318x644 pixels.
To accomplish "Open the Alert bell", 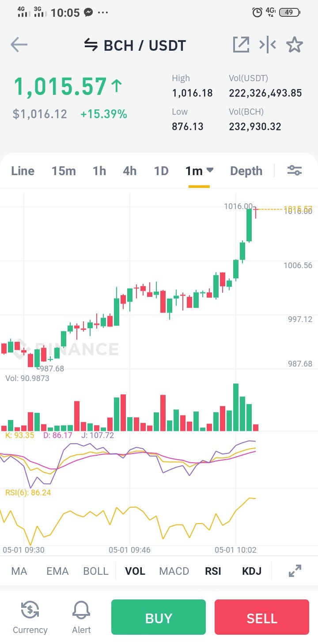I will 81,617.
